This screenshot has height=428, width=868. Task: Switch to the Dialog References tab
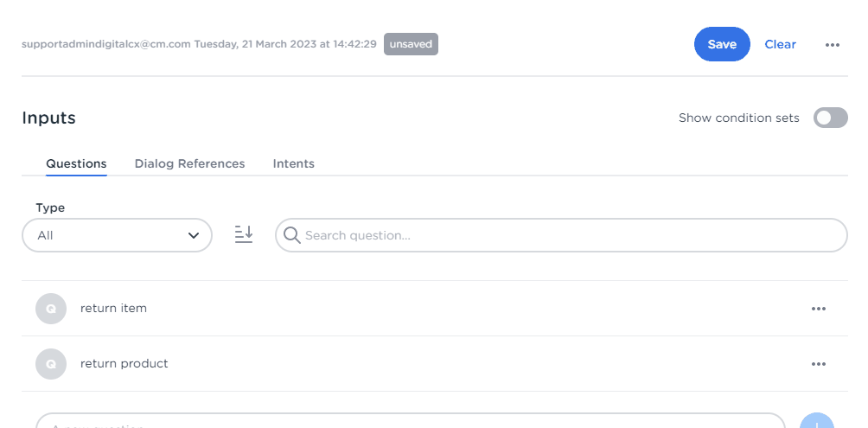click(189, 163)
